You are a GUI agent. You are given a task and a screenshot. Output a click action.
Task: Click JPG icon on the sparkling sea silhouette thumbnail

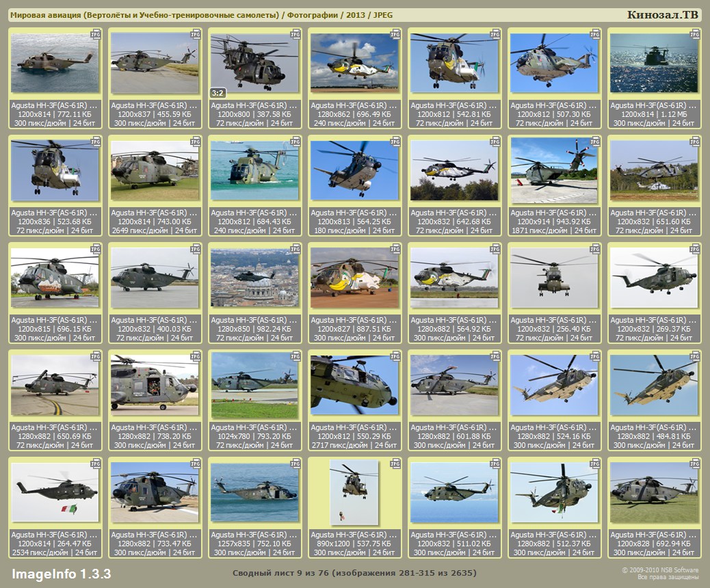pos(695,34)
